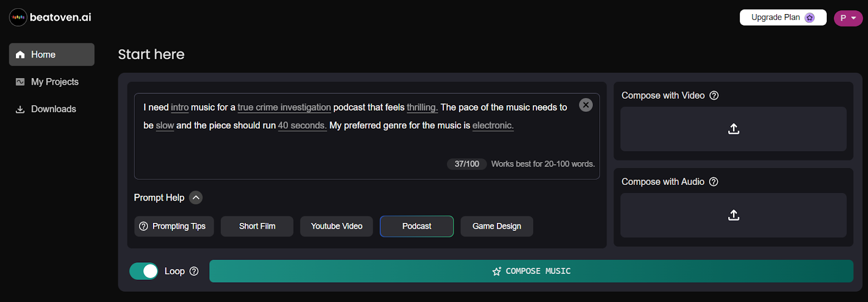This screenshot has width=868, height=302.
Task: Click the My Projects sidebar icon
Action: click(20, 82)
